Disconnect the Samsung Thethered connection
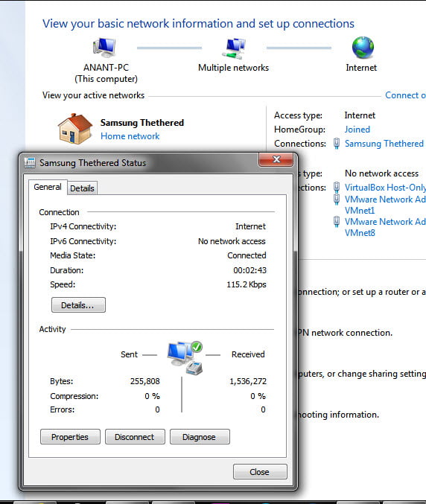 [135, 437]
